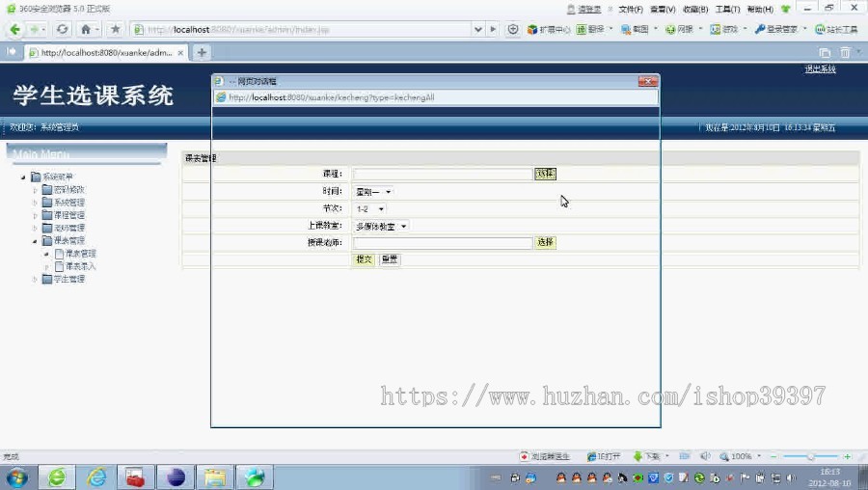
Task: Click the 重置 reset button
Action: point(390,259)
